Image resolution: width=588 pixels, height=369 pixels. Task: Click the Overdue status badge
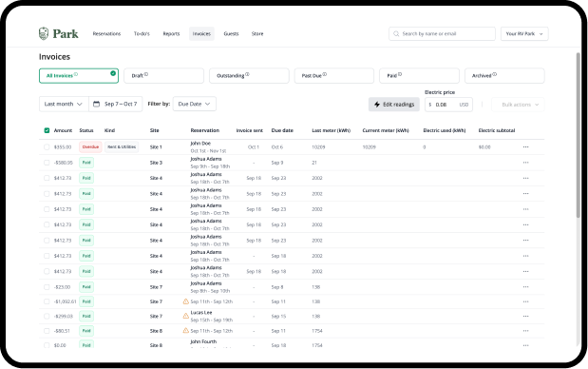click(90, 146)
